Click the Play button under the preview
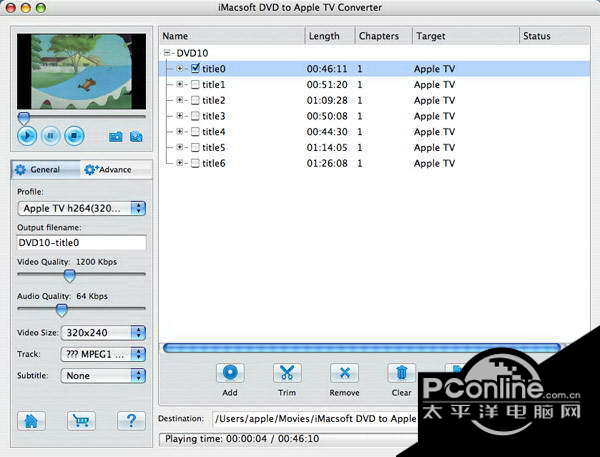The height and width of the screenshot is (457, 600). click(27, 135)
